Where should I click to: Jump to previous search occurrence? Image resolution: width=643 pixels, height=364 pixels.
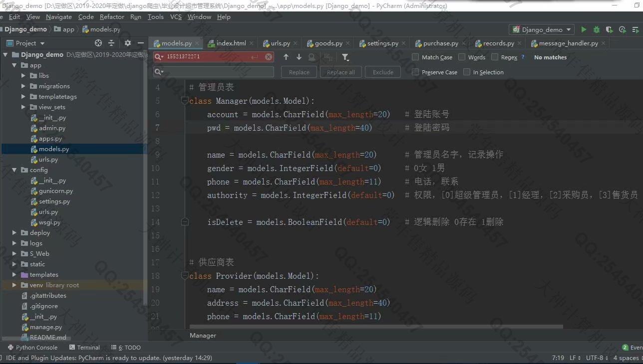286,57
